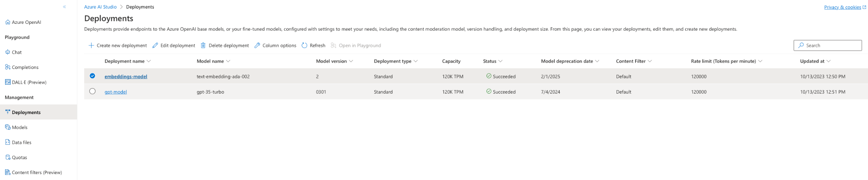Deselect the embeddings-model row checkbox
This screenshot has height=180, width=868.
click(x=92, y=76)
